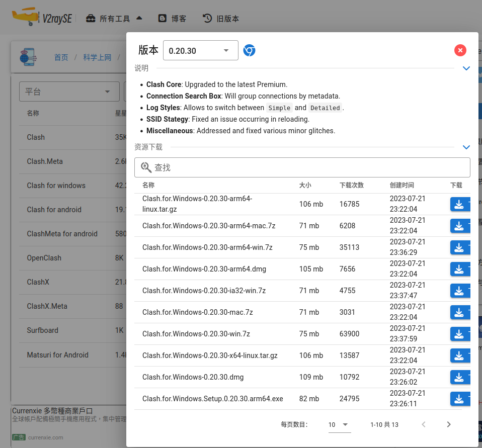
Task: Collapse the 资源下载 downloads section
Action: coord(466,147)
